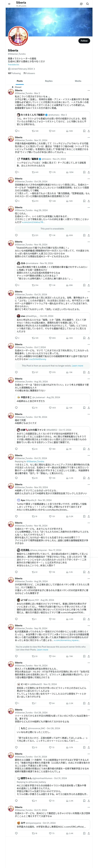Open search icon in the profile header

pyautogui.click(x=88, y=4)
